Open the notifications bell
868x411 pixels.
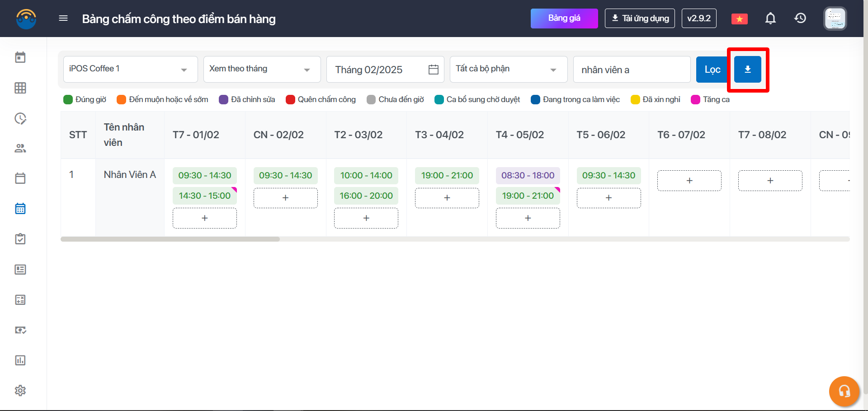click(770, 19)
